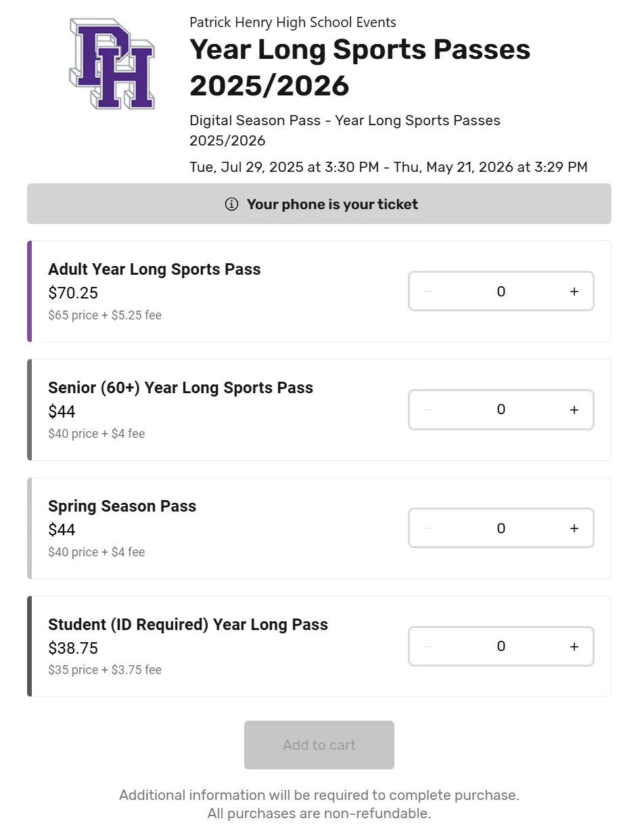Click the PH school logo
This screenshot has height=829, width=644.
pos(112,64)
